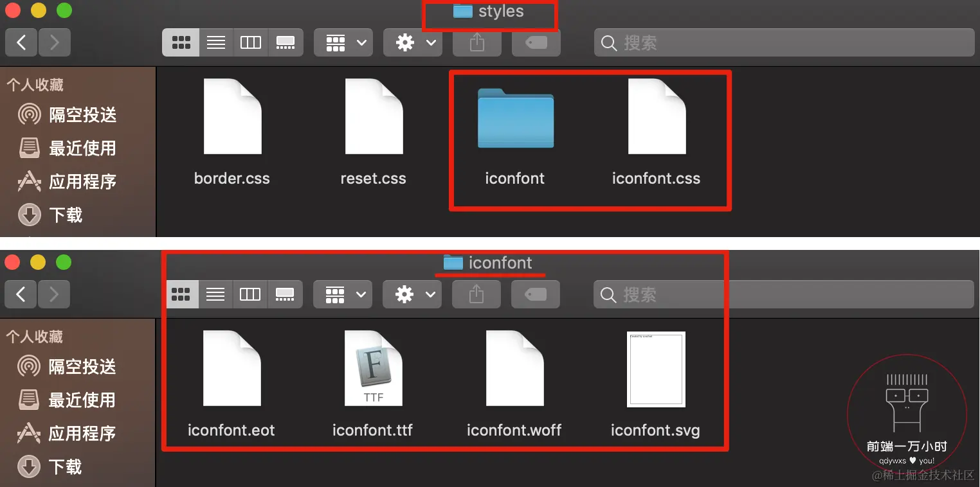Open AirDrop (隔空投送) in styles window sidebar
This screenshot has width=980, height=487.
pos(68,115)
